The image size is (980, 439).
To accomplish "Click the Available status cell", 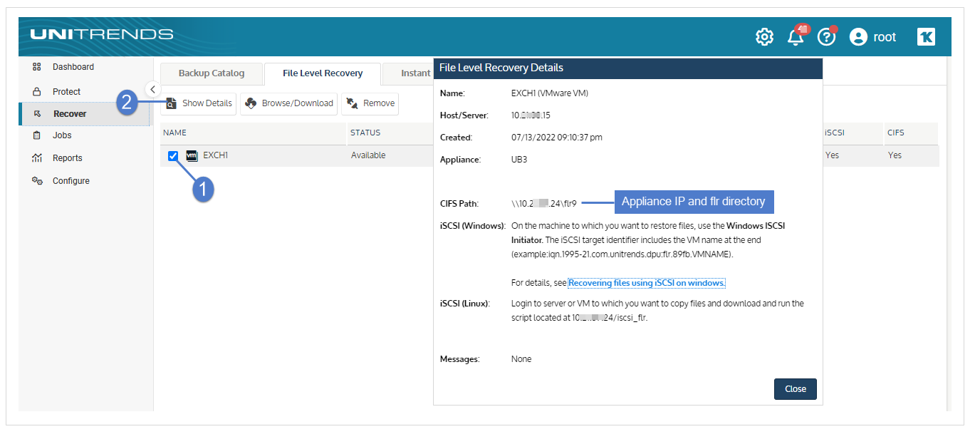I will click(x=368, y=155).
